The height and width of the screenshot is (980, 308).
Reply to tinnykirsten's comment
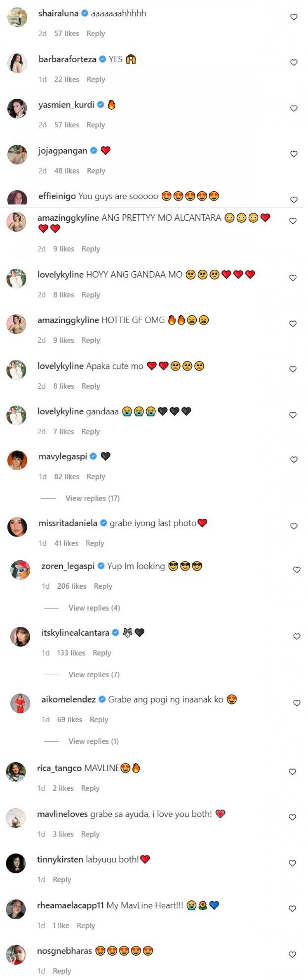[62, 880]
